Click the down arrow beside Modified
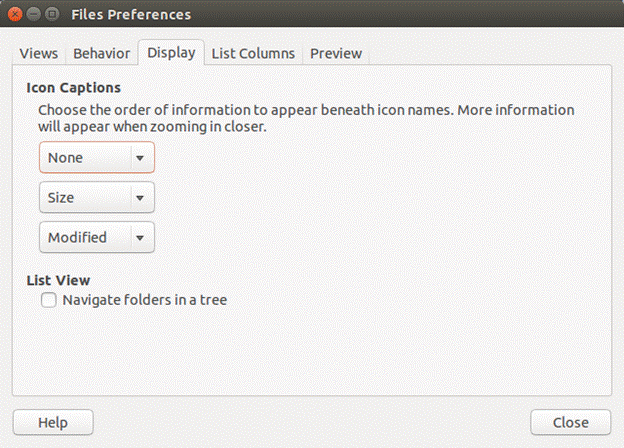 141,238
